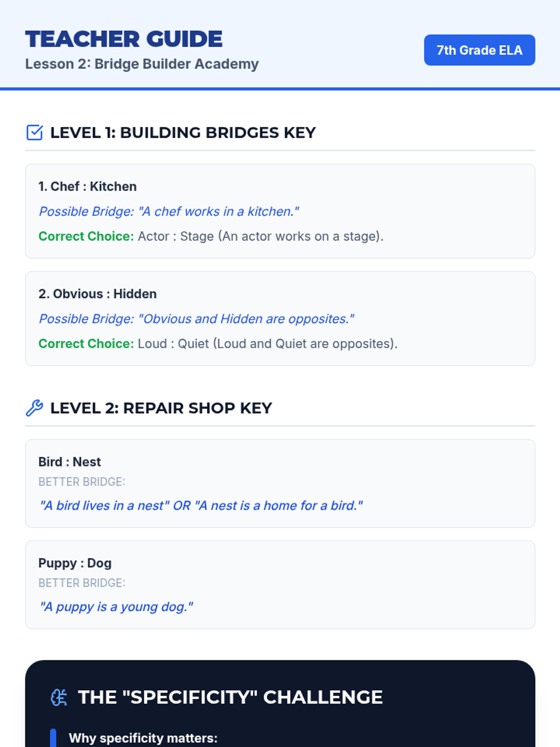
Task: Select the "A chef works in a kitchen" bridge text
Action: tap(169, 211)
